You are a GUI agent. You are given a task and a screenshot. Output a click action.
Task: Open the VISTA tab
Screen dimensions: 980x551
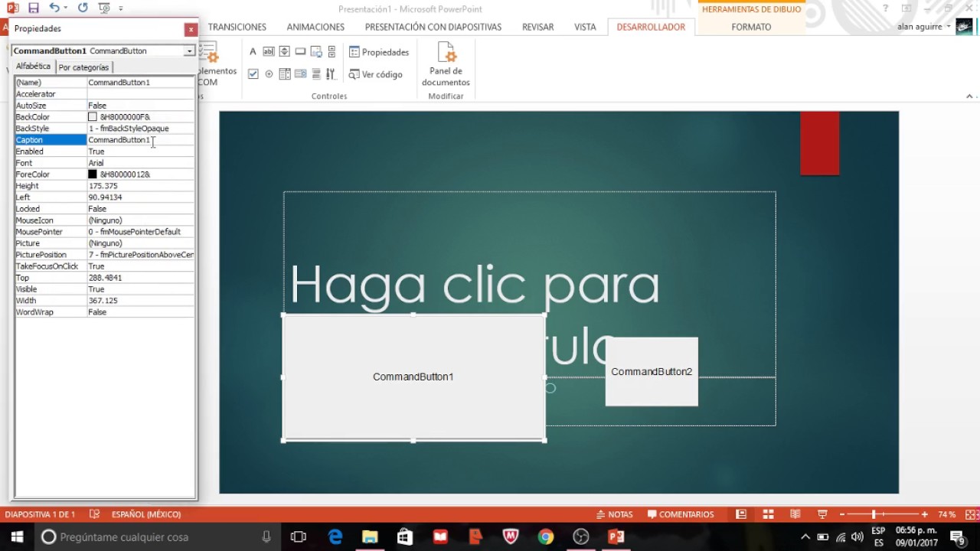(585, 27)
